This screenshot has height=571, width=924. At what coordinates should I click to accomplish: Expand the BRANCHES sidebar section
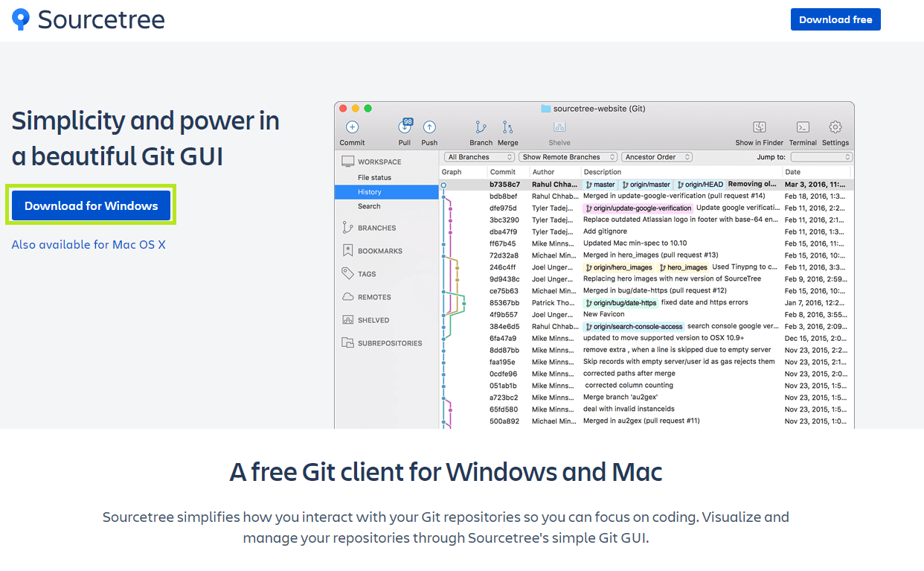coord(376,228)
